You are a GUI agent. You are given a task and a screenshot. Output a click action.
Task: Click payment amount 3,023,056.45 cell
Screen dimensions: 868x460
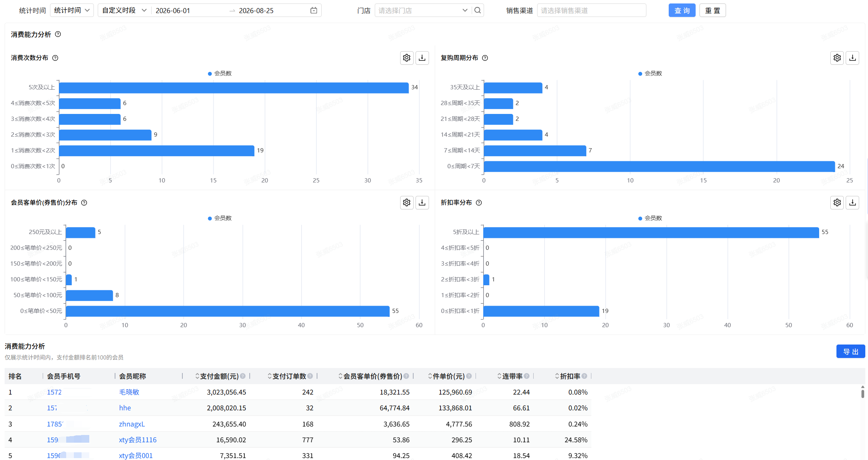pos(226,392)
